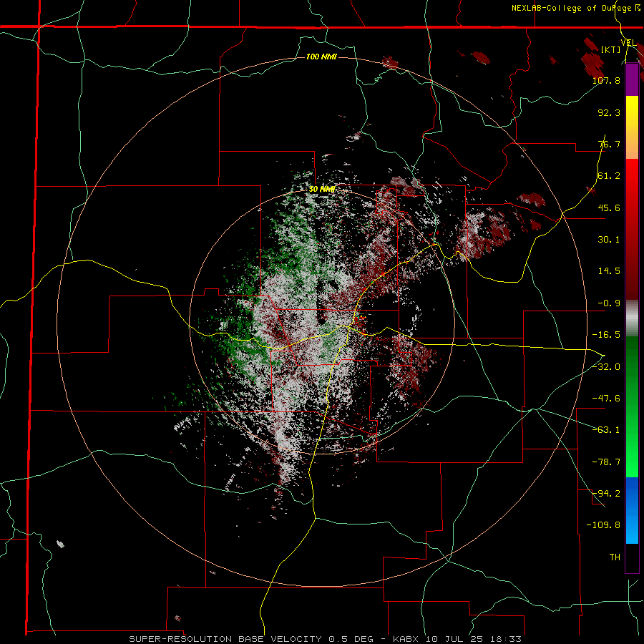Select the -16.5 scale value
This screenshot has width=644, height=644.
click(606, 335)
